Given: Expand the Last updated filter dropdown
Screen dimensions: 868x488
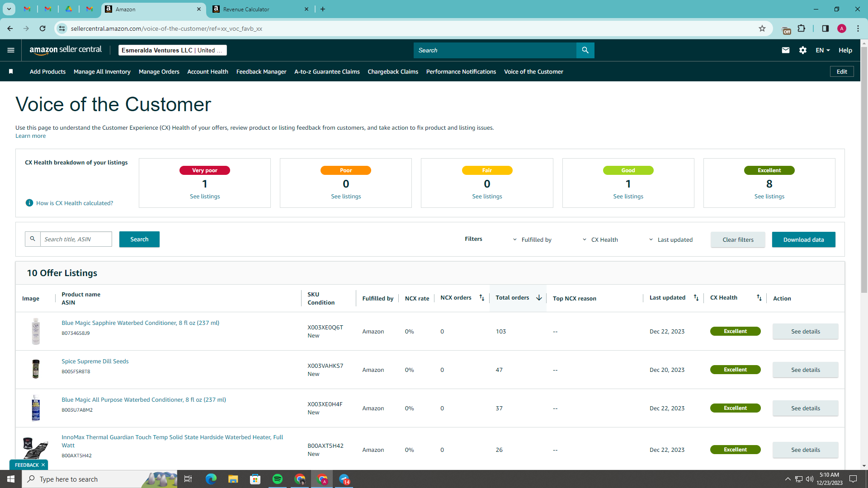Looking at the screenshot, I should pos(670,239).
